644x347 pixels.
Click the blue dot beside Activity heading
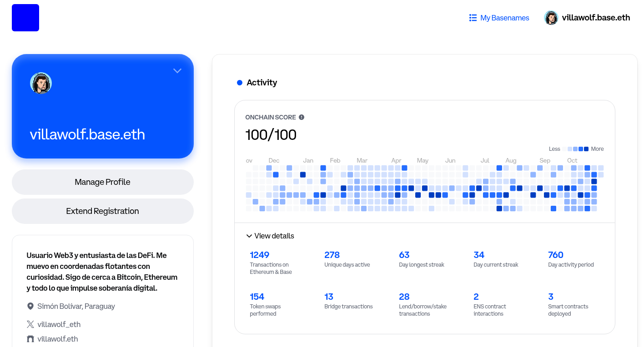coord(240,83)
